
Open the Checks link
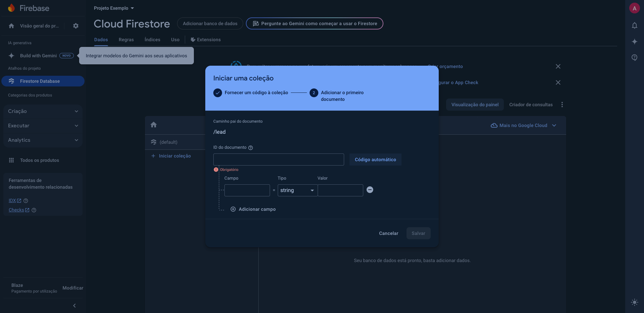tap(19, 210)
